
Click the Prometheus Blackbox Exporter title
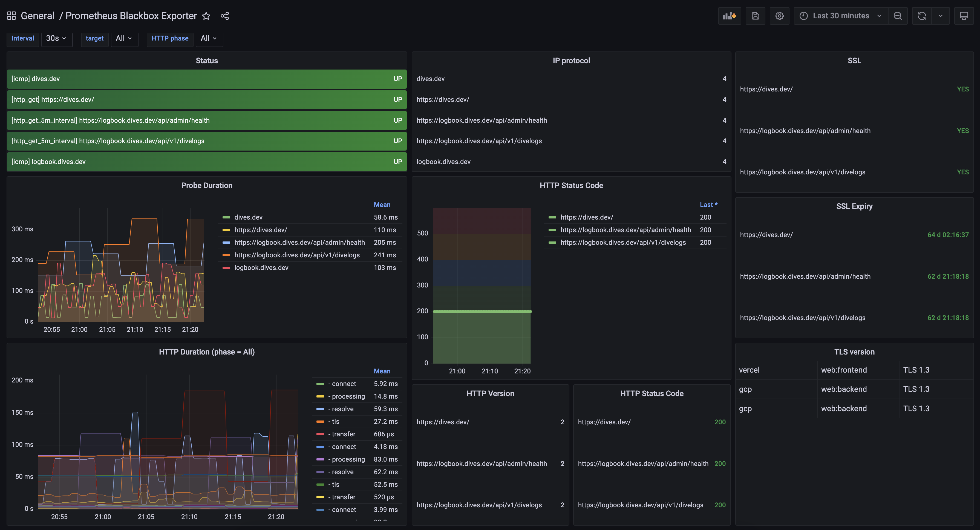pyautogui.click(x=131, y=16)
